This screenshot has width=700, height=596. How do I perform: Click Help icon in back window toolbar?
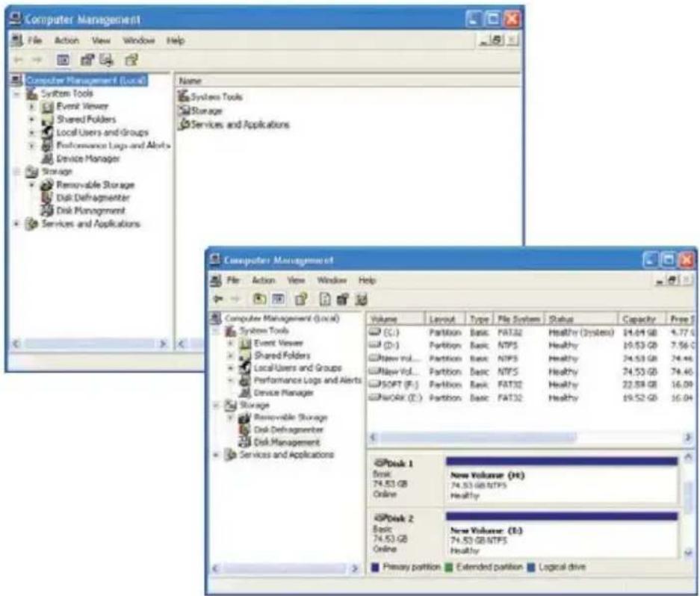[131, 60]
